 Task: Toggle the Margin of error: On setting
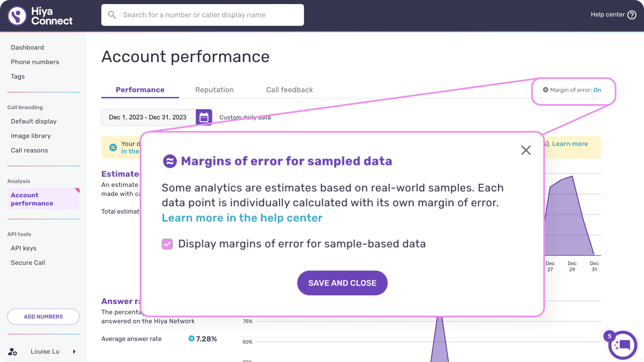(572, 90)
